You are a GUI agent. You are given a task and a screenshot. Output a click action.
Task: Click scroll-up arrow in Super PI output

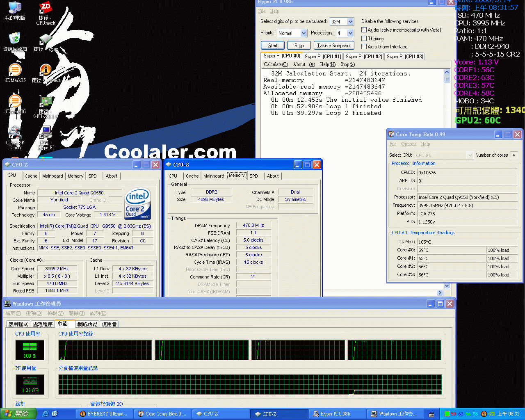point(447,72)
